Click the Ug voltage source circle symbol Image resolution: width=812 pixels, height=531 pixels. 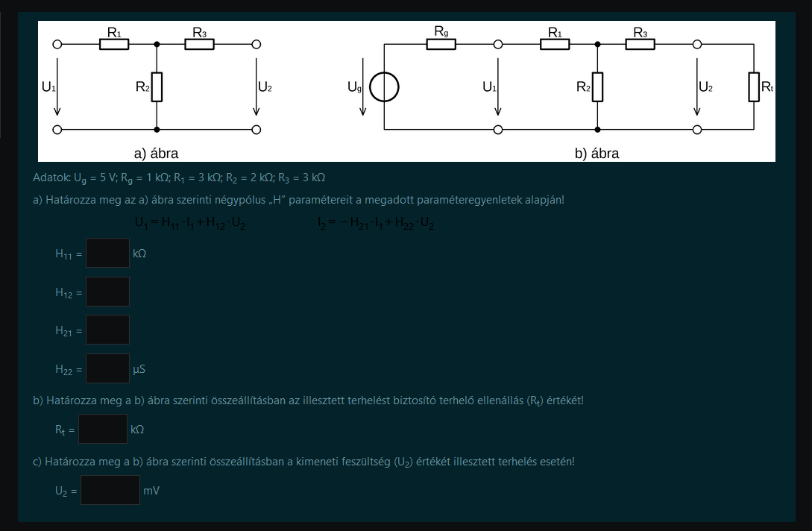[x=384, y=87]
